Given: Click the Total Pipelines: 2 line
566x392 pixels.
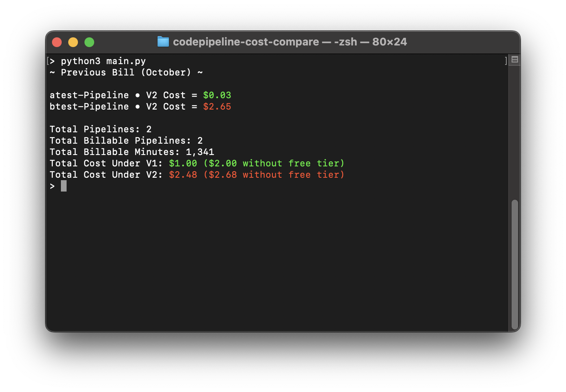Looking at the screenshot, I should [x=101, y=129].
